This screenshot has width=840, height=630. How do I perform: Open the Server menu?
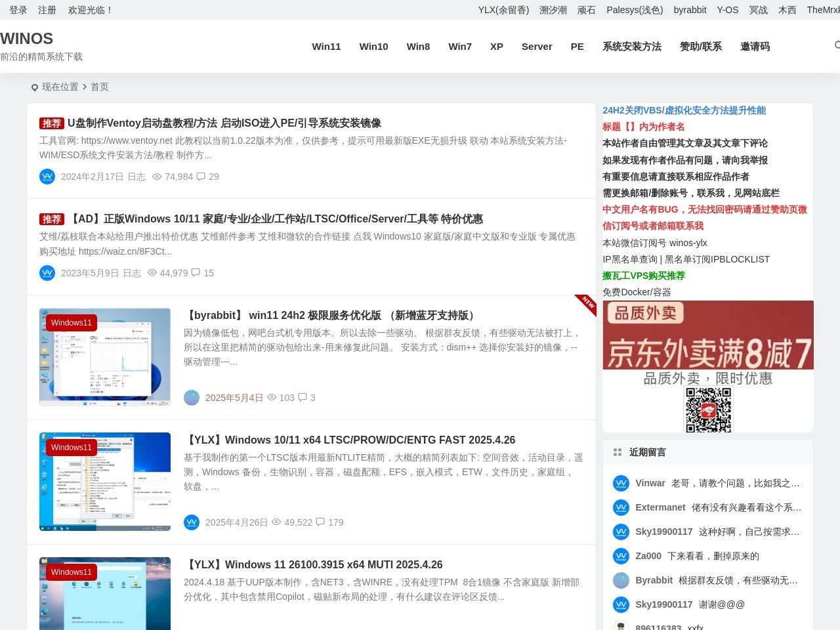pyautogui.click(x=537, y=47)
